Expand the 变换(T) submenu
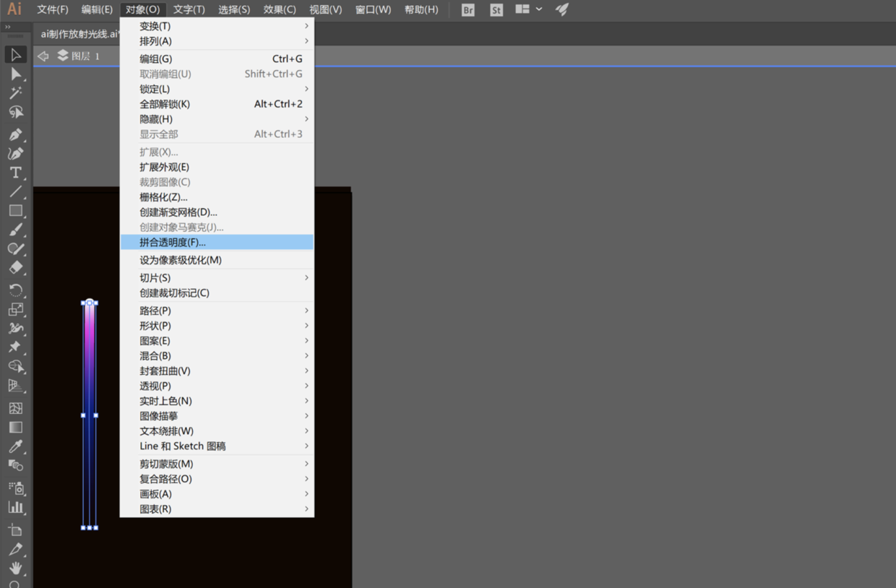 click(217, 26)
